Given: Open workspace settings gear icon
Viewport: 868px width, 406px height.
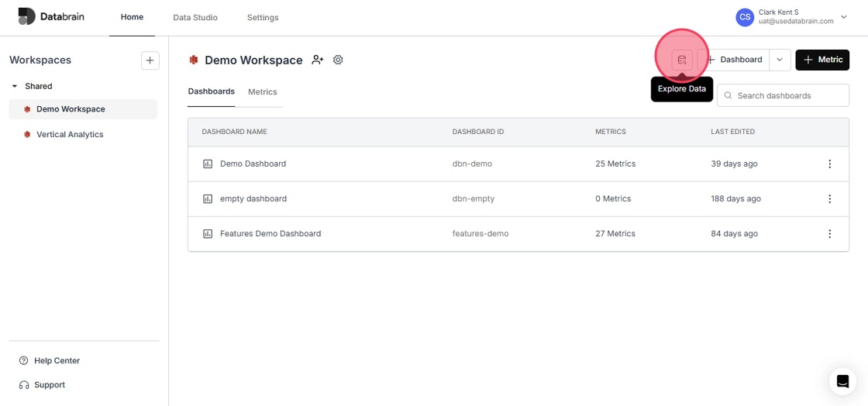Looking at the screenshot, I should point(338,60).
